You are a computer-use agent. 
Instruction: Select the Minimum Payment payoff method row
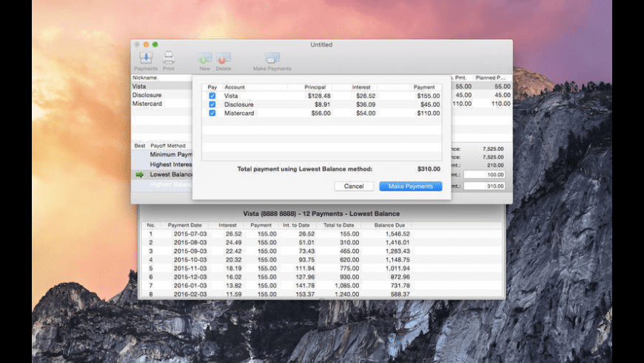click(x=170, y=155)
